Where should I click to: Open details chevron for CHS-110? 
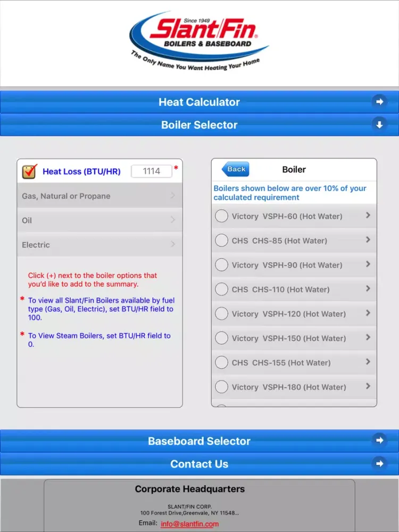(368, 288)
